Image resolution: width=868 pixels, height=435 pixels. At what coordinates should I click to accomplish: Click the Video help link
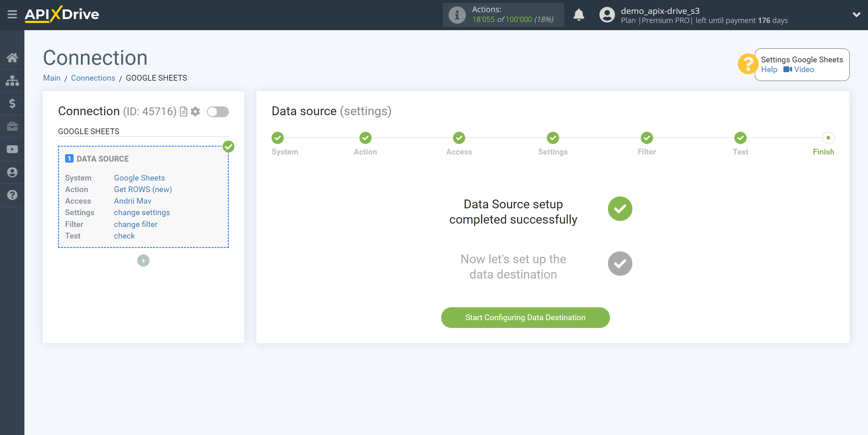point(805,69)
